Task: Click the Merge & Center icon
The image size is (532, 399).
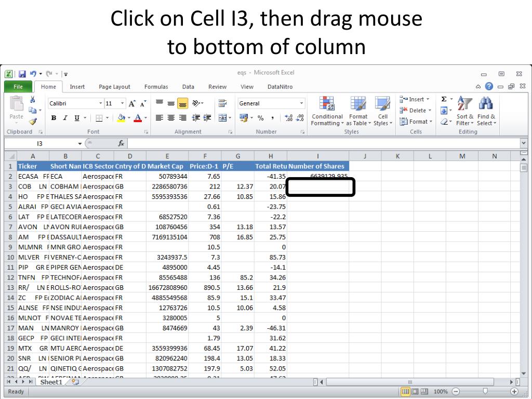Action: click(x=222, y=118)
